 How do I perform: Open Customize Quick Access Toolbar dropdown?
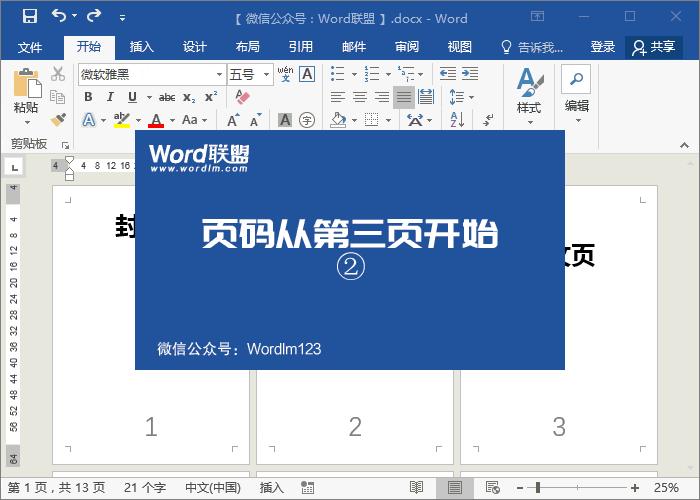coord(122,18)
